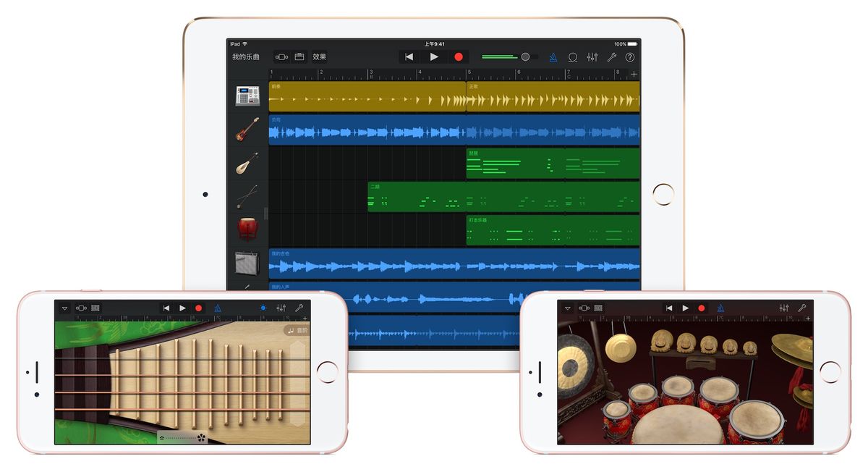Select the bass guitar track icon
Viewport: 868px width, 472px height.
pyautogui.click(x=248, y=129)
